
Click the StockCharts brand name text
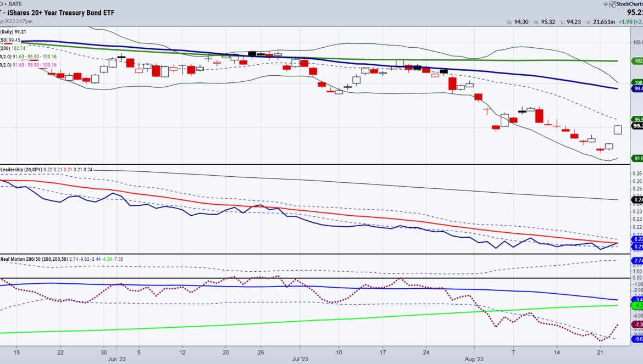point(629,4)
